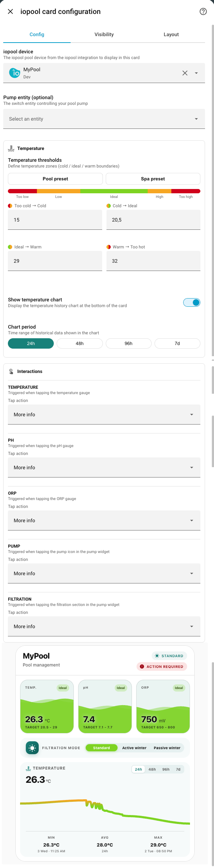Select Standard filtration mode

[x=101, y=748]
